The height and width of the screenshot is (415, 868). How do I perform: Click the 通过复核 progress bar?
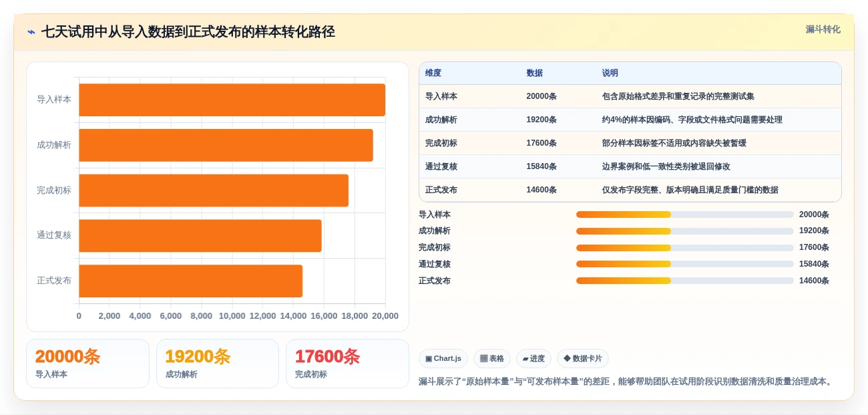(x=685, y=264)
